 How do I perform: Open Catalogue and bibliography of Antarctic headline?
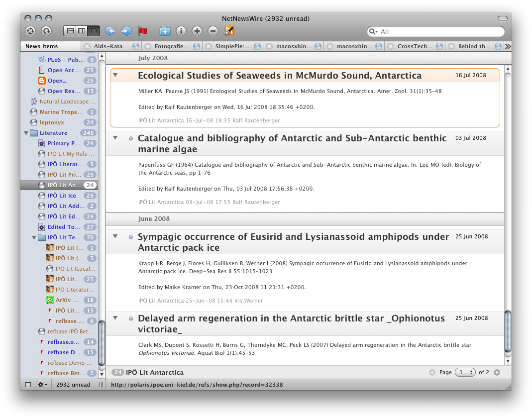(x=292, y=143)
